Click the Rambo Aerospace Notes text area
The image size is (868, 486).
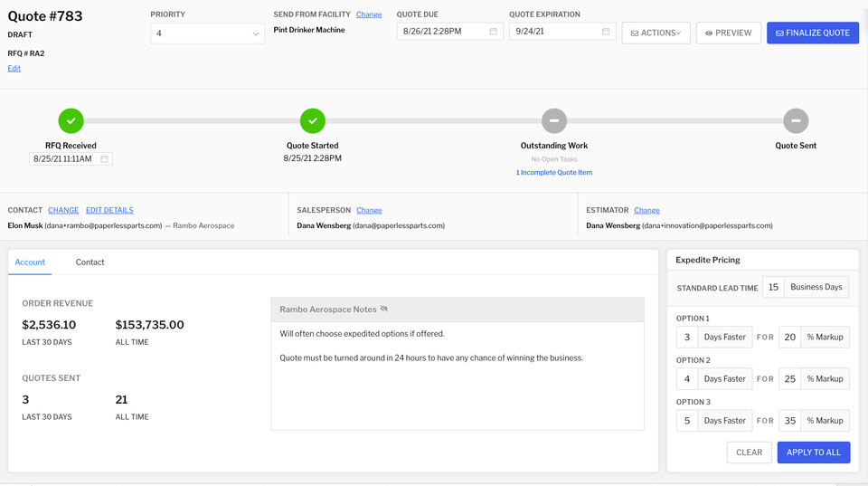point(458,376)
